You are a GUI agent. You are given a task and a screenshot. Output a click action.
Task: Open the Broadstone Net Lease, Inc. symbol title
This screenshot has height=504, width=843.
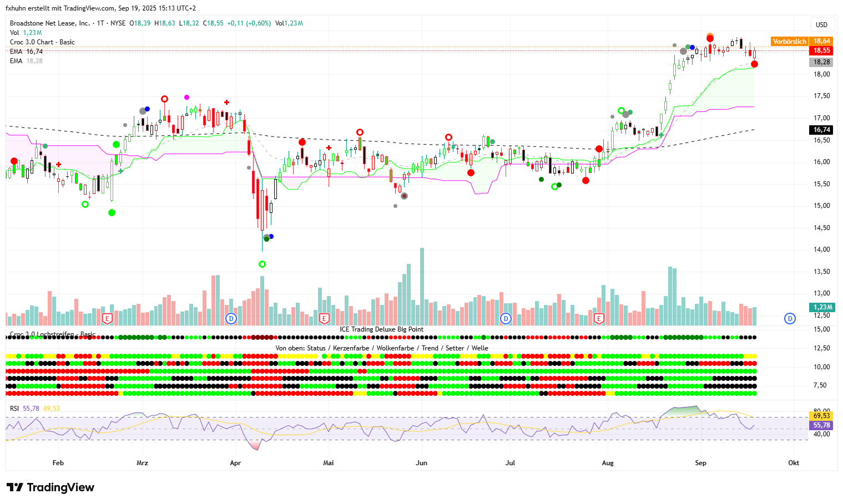click(x=50, y=23)
